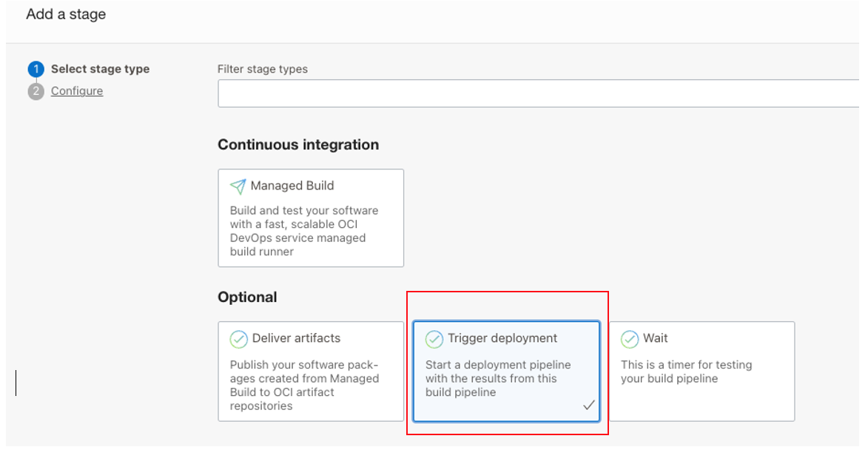Go to the Select stage type step
Image resolution: width=868 pixels, height=450 pixels.
(x=100, y=69)
